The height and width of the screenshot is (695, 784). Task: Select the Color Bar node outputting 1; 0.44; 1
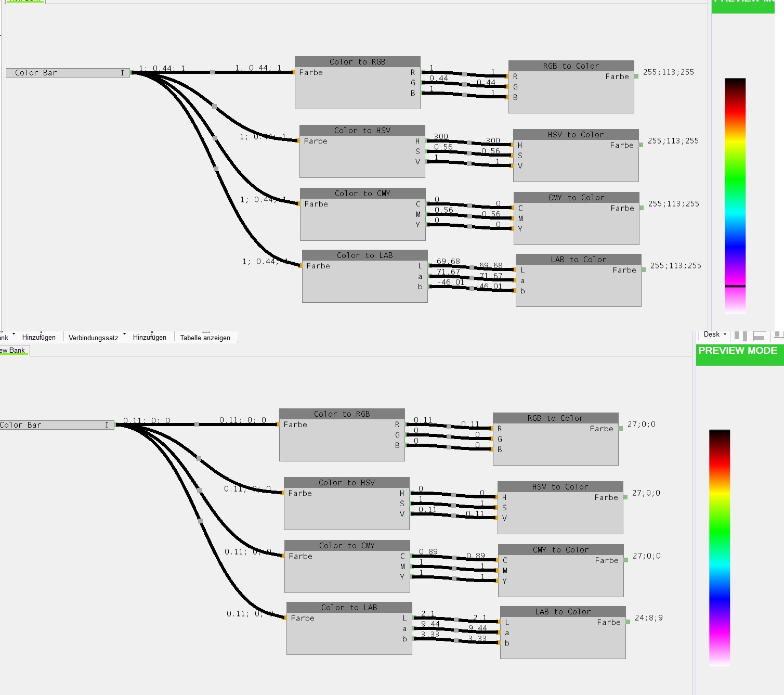(x=67, y=73)
